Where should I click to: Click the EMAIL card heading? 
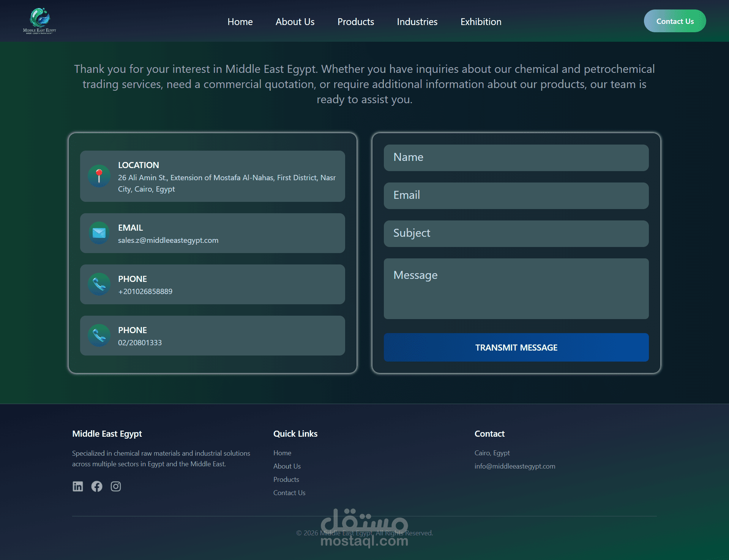pyautogui.click(x=130, y=228)
